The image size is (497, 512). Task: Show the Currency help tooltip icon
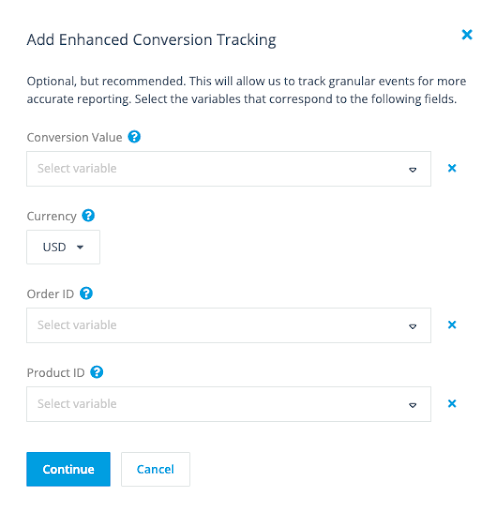(89, 215)
